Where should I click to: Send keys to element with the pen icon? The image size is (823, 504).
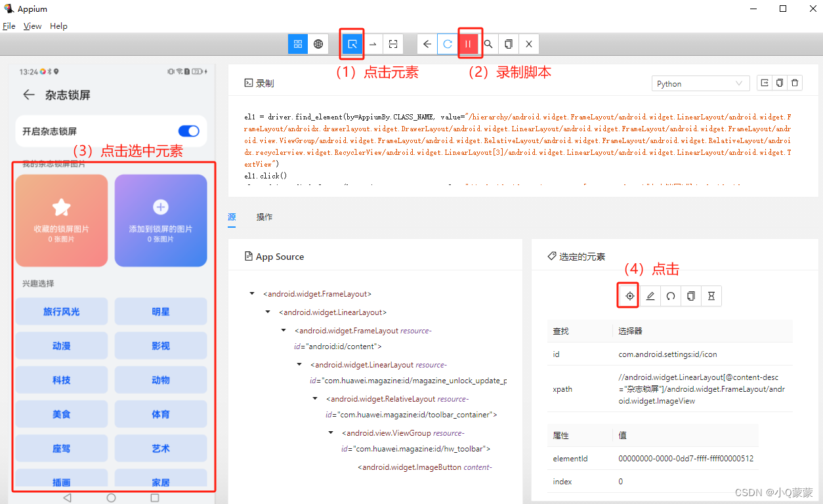pos(650,296)
